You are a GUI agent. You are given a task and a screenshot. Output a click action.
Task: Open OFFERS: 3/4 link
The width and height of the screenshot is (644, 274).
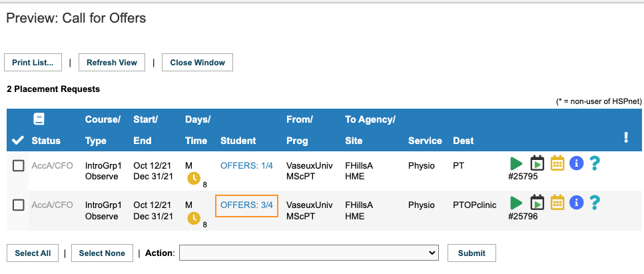pyautogui.click(x=247, y=205)
